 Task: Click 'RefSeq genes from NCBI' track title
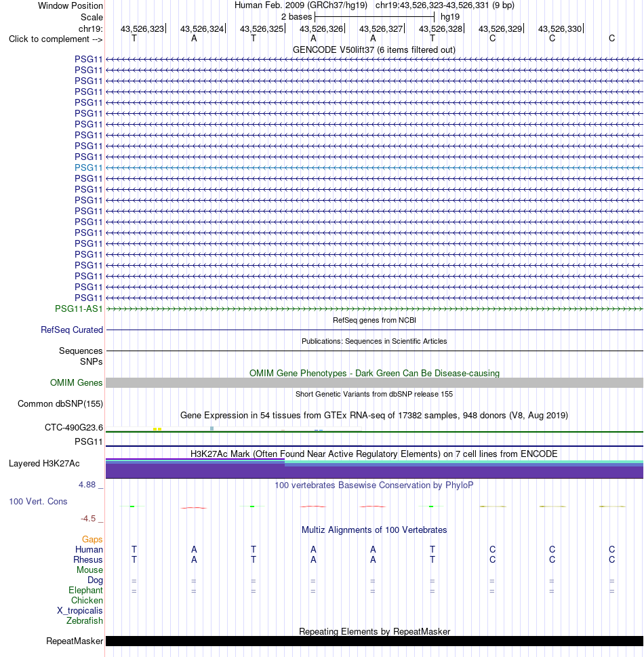tap(374, 320)
